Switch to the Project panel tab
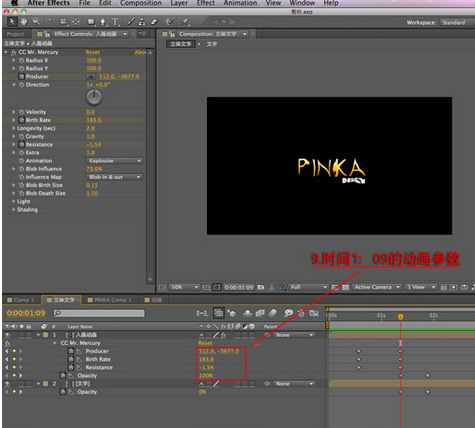 click(15, 34)
